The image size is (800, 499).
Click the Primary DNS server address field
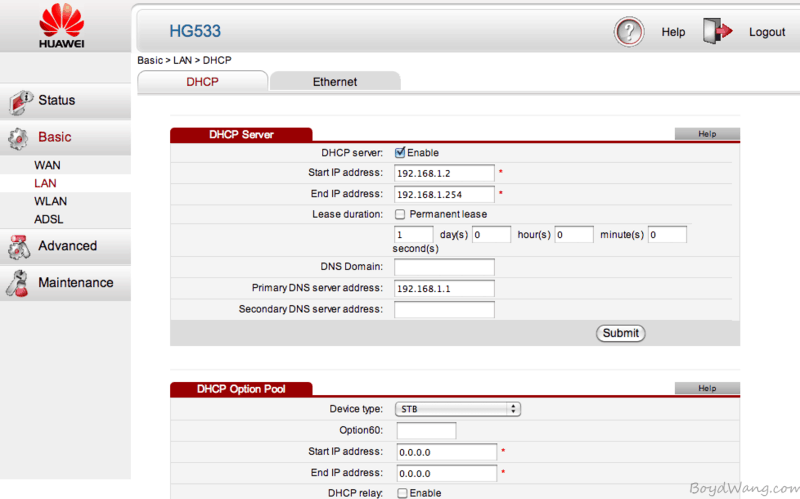444,288
